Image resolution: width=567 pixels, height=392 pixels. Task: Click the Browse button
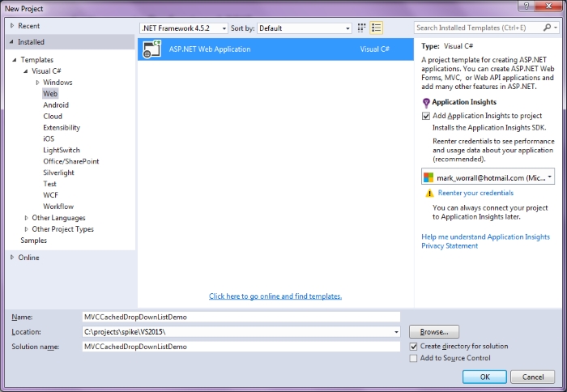pos(434,331)
